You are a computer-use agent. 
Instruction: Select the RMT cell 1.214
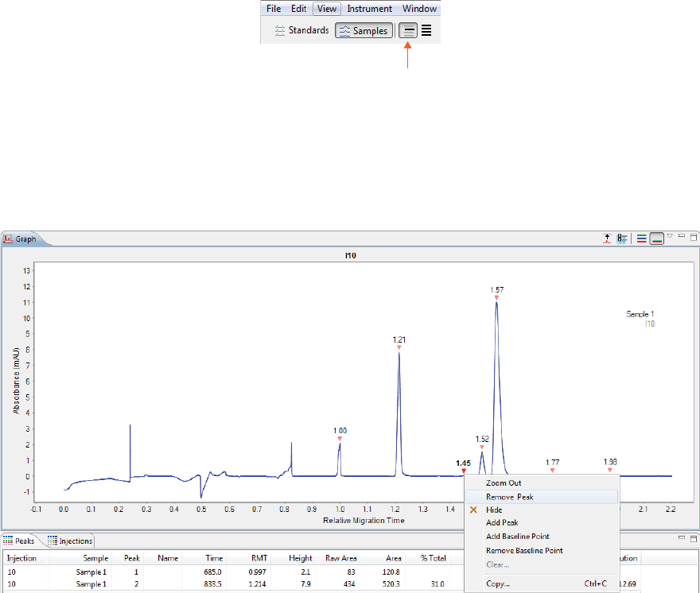pos(257,584)
